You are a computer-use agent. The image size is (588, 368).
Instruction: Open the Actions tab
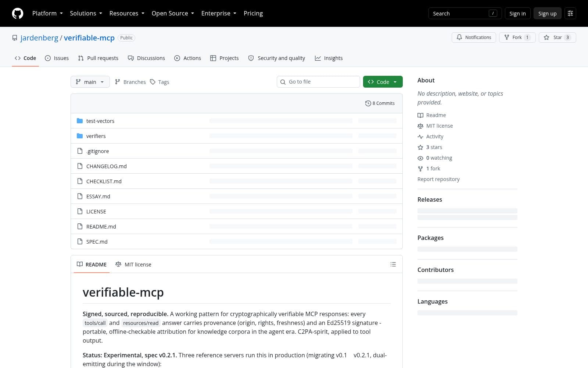pyautogui.click(x=187, y=58)
